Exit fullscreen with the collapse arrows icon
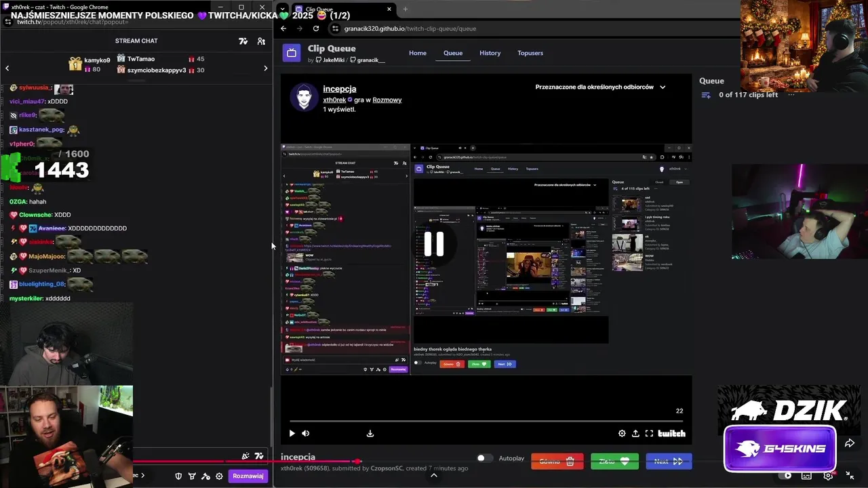This screenshot has height=488, width=868. coord(850,476)
